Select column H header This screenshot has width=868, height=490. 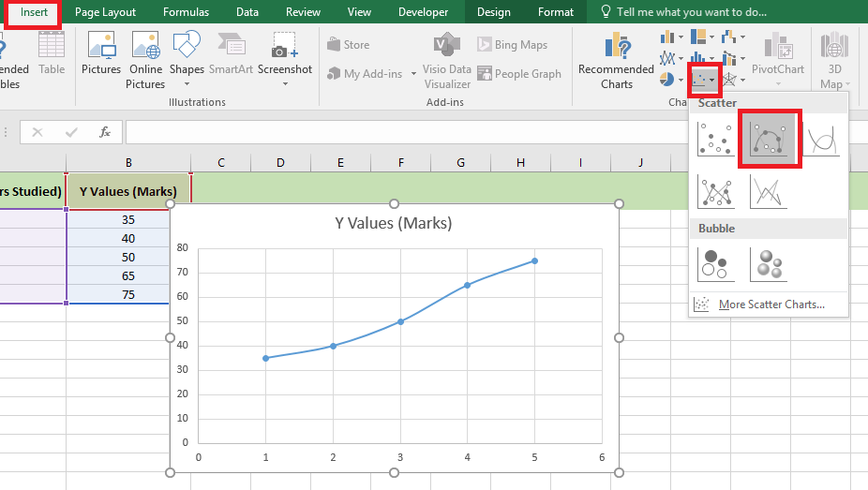coord(520,163)
